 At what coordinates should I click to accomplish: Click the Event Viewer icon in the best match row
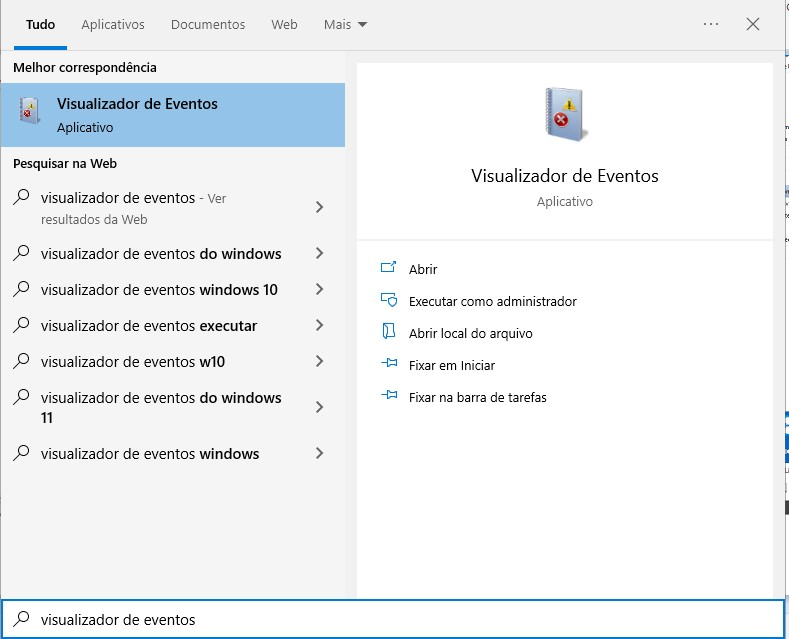coord(29,110)
